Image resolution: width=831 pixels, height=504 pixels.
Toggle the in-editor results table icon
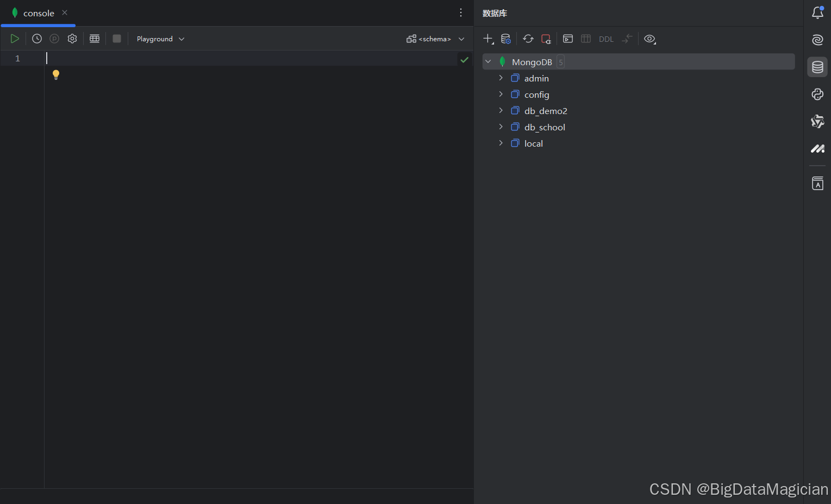[x=95, y=39]
